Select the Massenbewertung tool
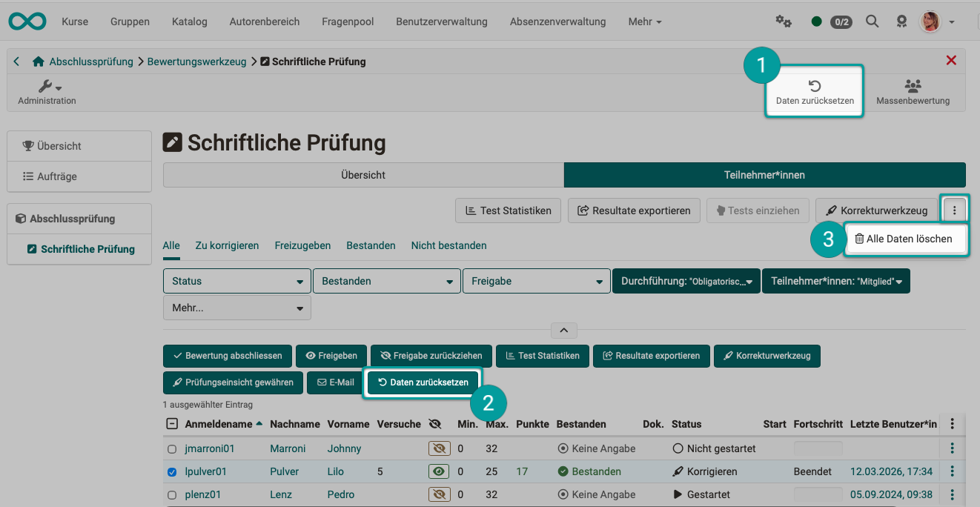This screenshot has width=980, height=507. 913,92
